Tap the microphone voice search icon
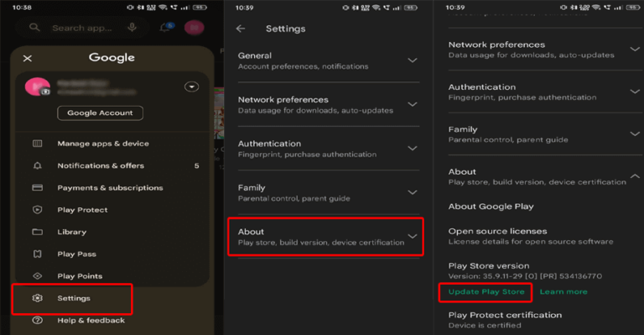This screenshot has height=335, width=644. click(132, 28)
